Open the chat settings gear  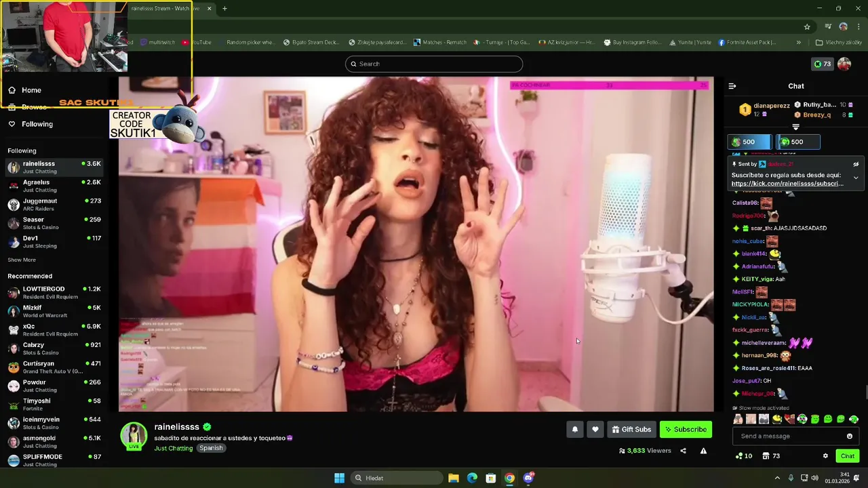(x=825, y=456)
